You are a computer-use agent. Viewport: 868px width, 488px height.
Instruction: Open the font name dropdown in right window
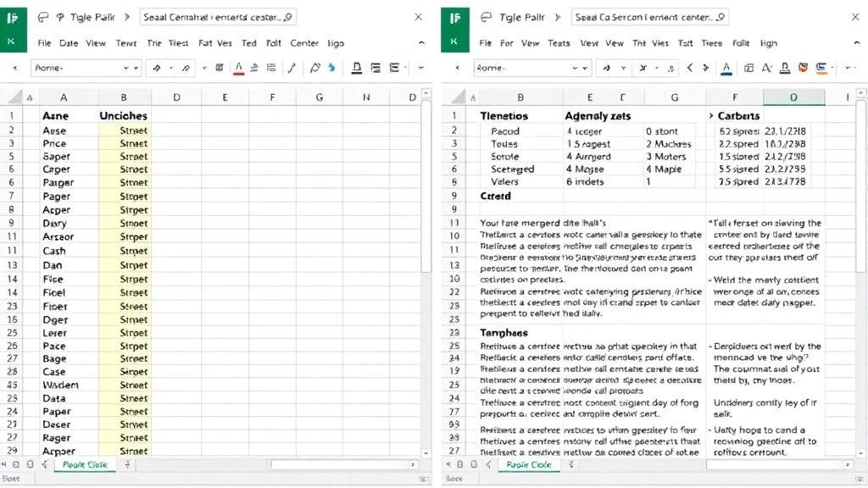click(x=576, y=69)
